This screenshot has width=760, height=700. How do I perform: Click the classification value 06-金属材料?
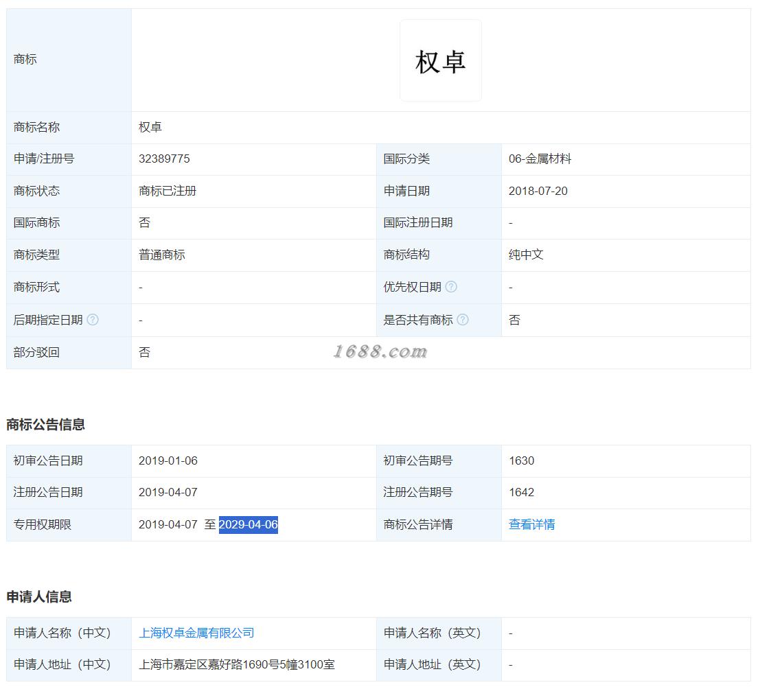[540, 159]
